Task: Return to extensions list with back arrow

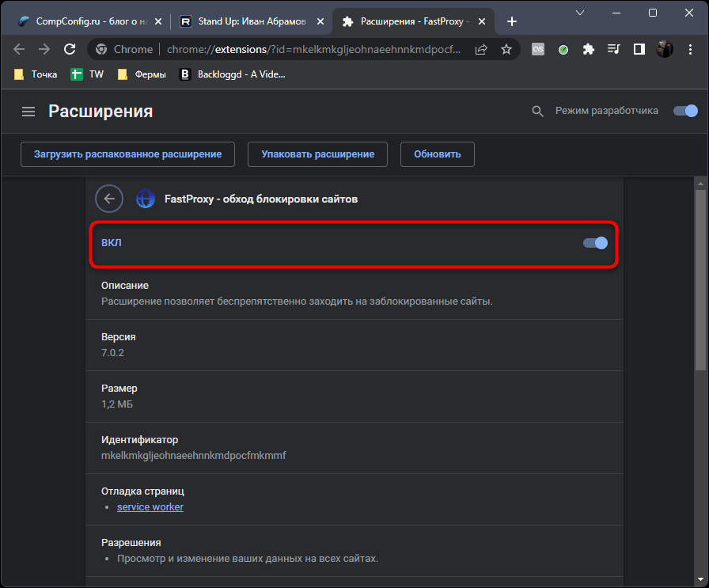Action: tap(109, 199)
